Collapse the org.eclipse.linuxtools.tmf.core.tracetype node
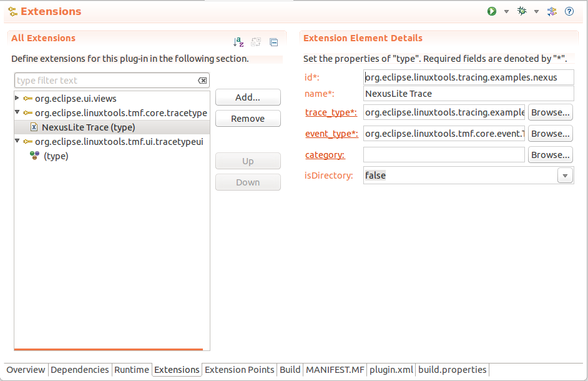Image resolution: width=588 pixels, height=381 pixels. [17, 112]
